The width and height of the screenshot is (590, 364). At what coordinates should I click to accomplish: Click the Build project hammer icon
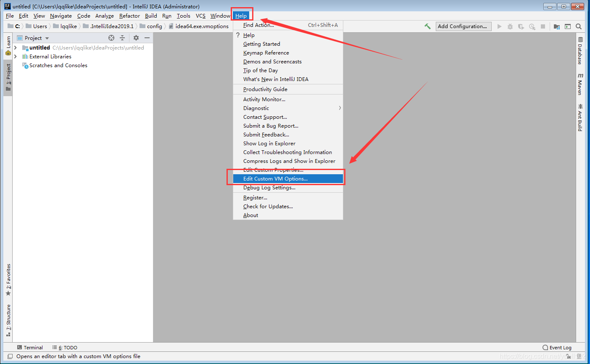[x=427, y=26]
